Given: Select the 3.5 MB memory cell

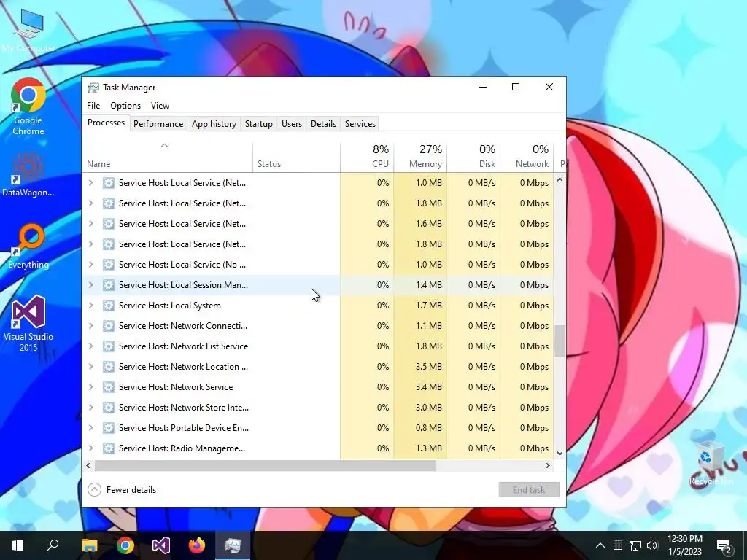Looking at the screenshot, I should coord(420,367).
